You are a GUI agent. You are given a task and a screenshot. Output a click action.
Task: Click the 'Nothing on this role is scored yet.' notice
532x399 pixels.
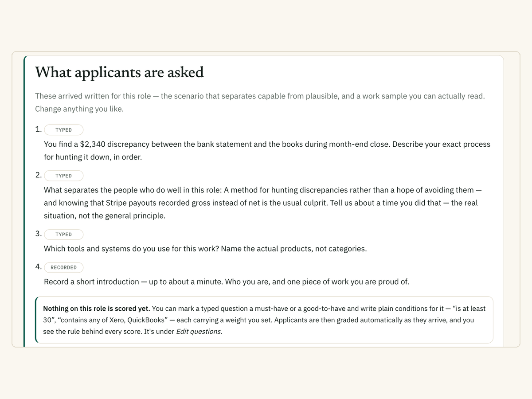[264, 320]
